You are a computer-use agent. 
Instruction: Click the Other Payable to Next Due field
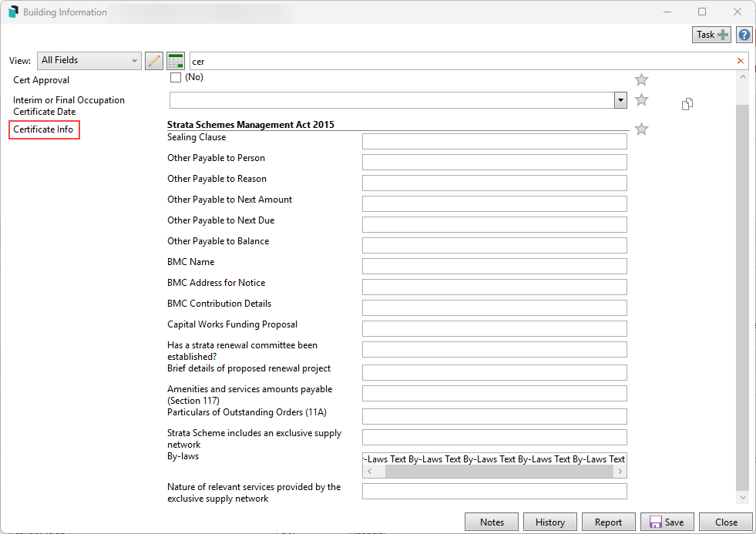point(494,224)
